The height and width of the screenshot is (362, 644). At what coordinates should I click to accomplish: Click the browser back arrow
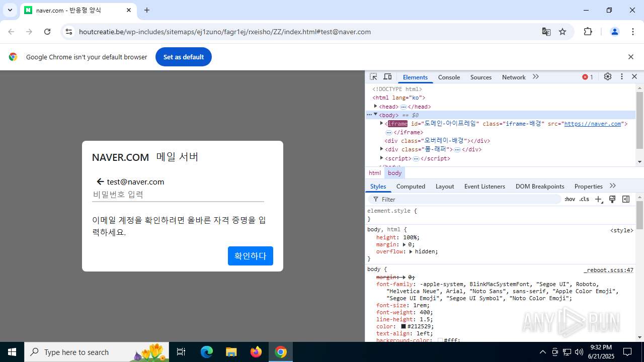coord(11,32)
